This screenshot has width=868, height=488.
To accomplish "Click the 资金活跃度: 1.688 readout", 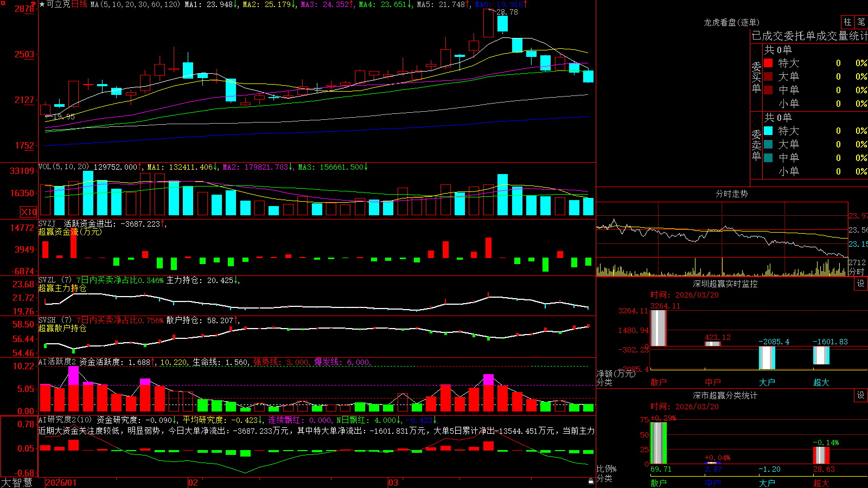I will click(115, 362).
